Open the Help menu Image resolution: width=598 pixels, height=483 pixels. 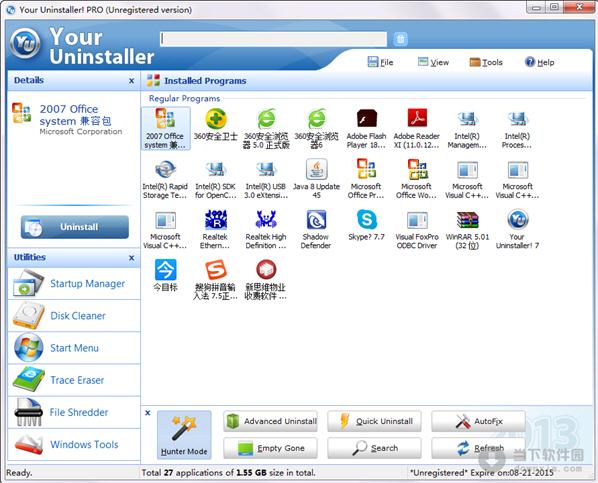coord(540,62)
